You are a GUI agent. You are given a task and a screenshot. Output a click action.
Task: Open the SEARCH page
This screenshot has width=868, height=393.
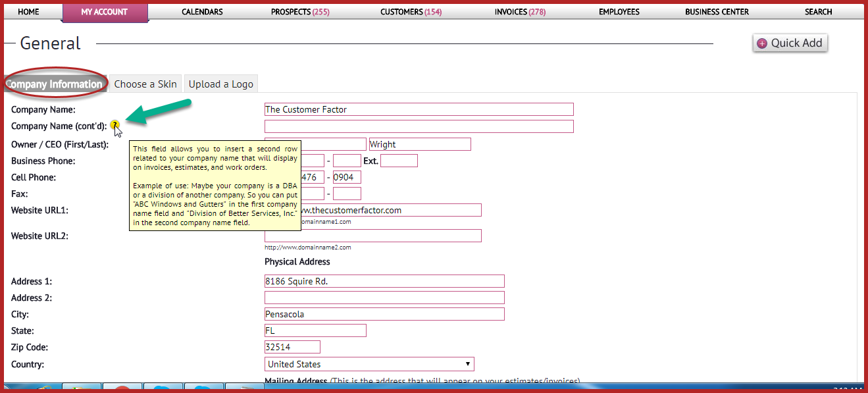tap(818, 11)
